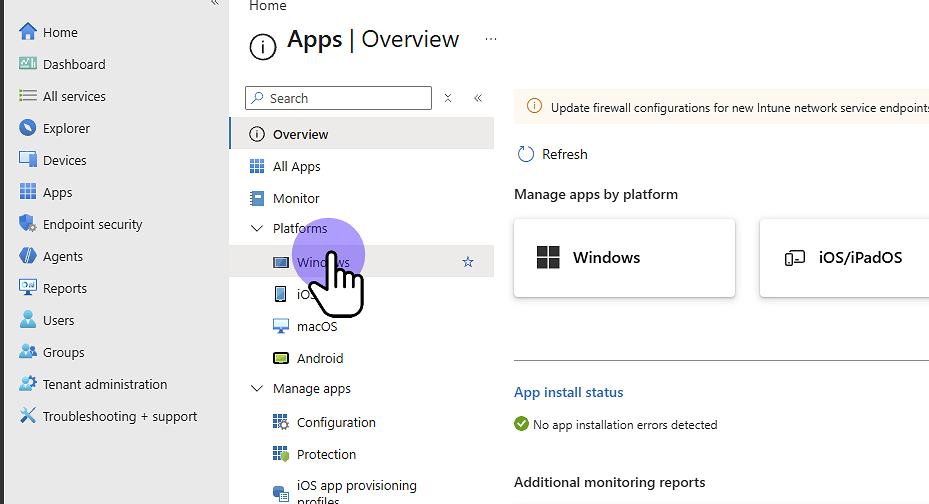Open the App install status link

568,392
